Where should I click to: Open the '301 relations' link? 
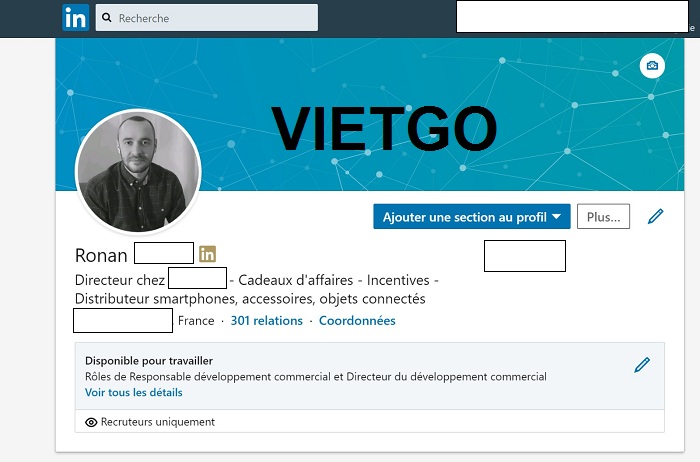[266, 321]
